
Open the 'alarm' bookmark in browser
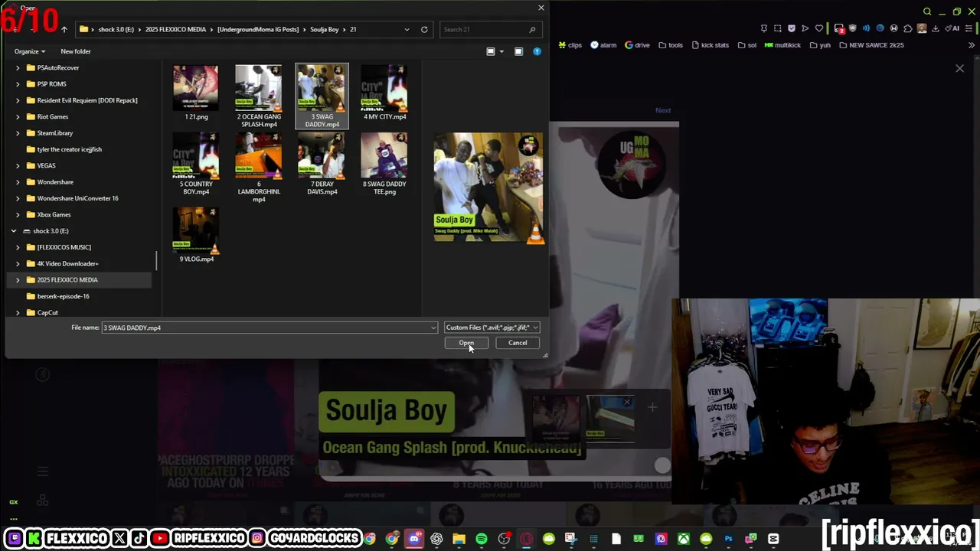click(603, 45)
